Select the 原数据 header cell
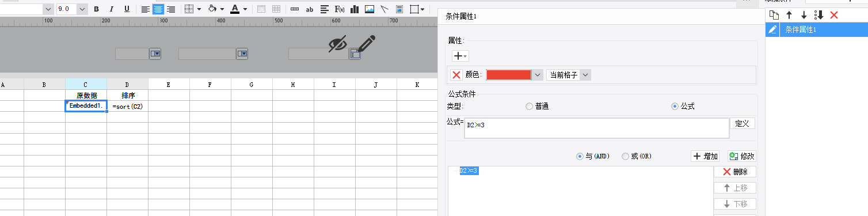Screen dimensions: 868x216 (x=86, y=95)
